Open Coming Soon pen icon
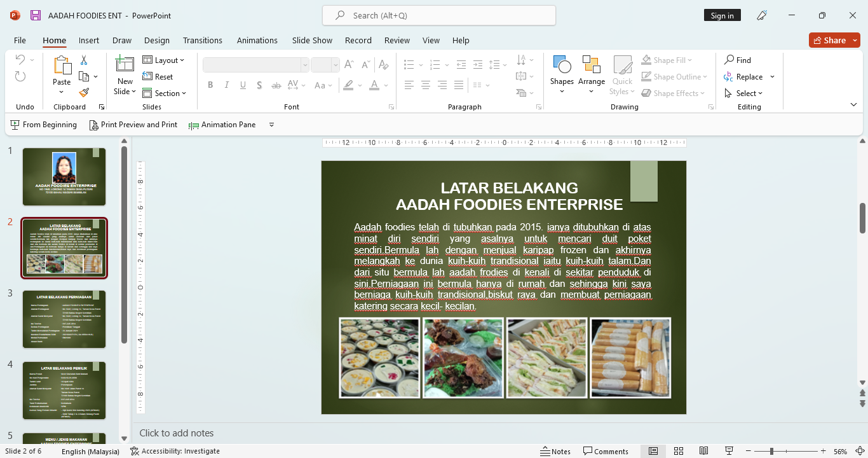 pos(762,15)
